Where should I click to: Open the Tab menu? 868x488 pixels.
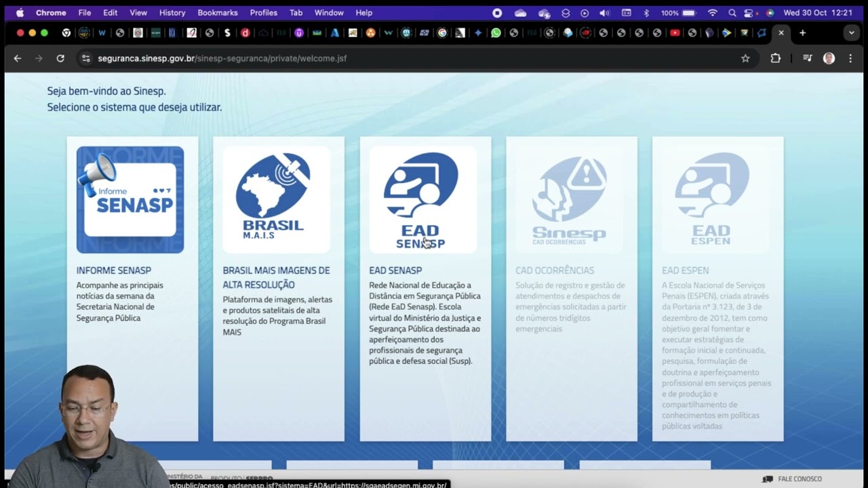pyautogui.click(x=296, y=13)
